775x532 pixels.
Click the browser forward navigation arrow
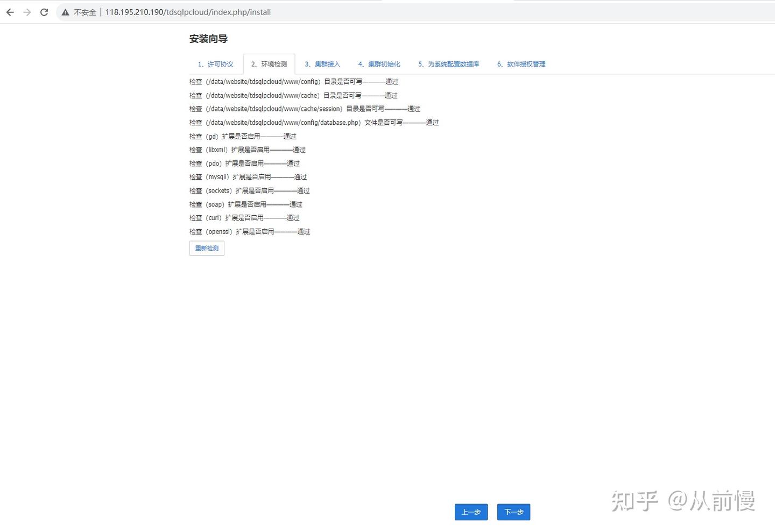click(27, 12)
